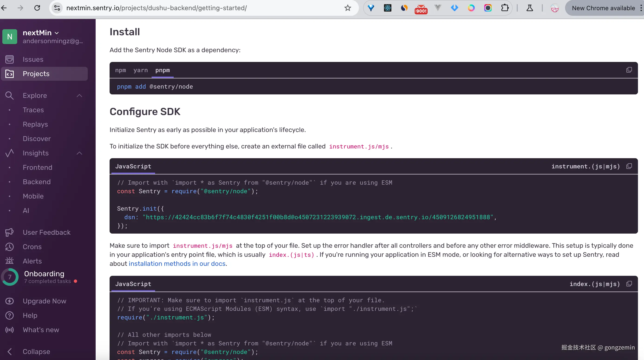Click the What's new broadcast icon

click(x=10, y=330)
